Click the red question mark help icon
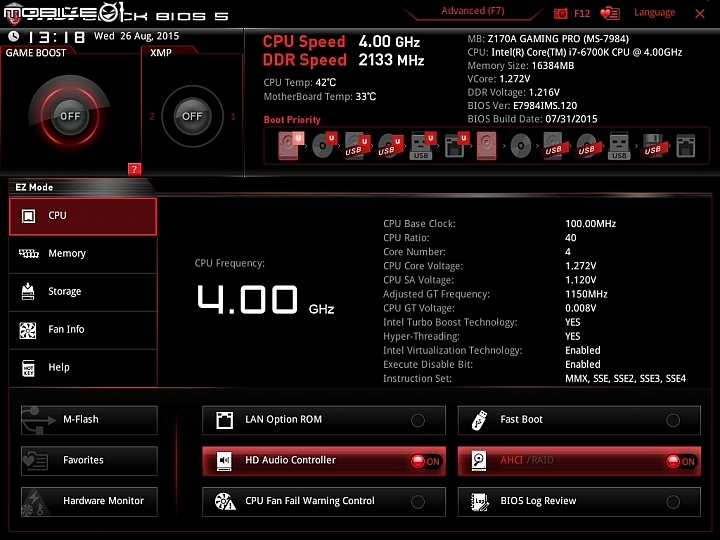 [134, 169]
